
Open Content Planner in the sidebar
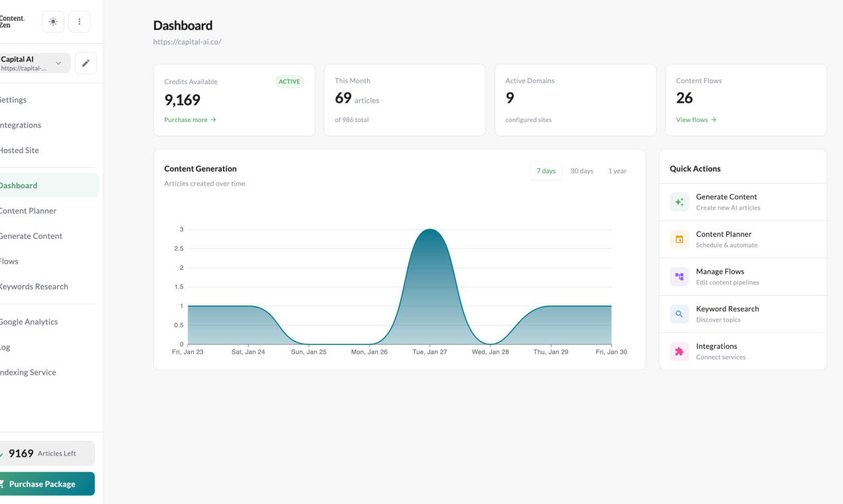tap(28, 211)
